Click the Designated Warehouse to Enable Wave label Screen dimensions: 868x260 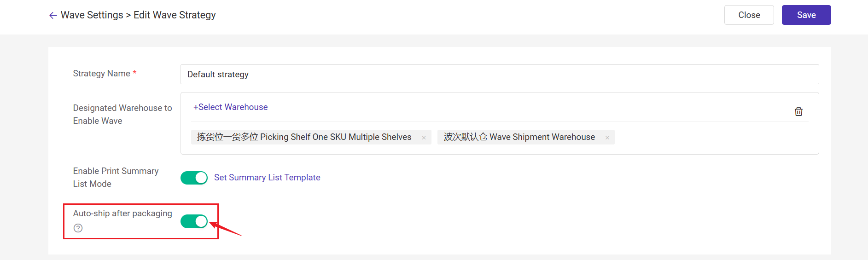pos(122,114)
